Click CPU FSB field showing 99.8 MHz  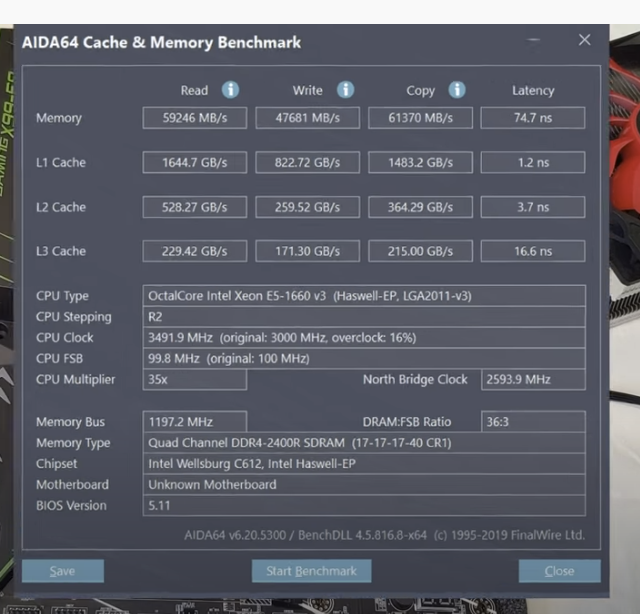(364, 358)
